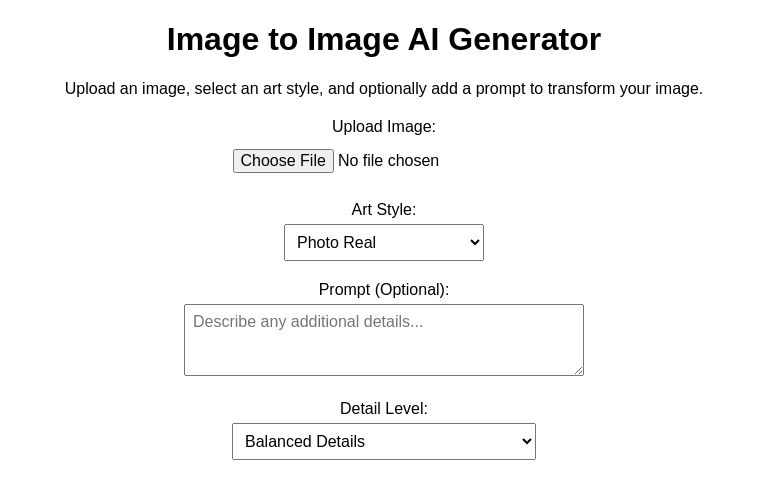Click the "No file chosen" text
768x480 pixels.
(388, 161)
